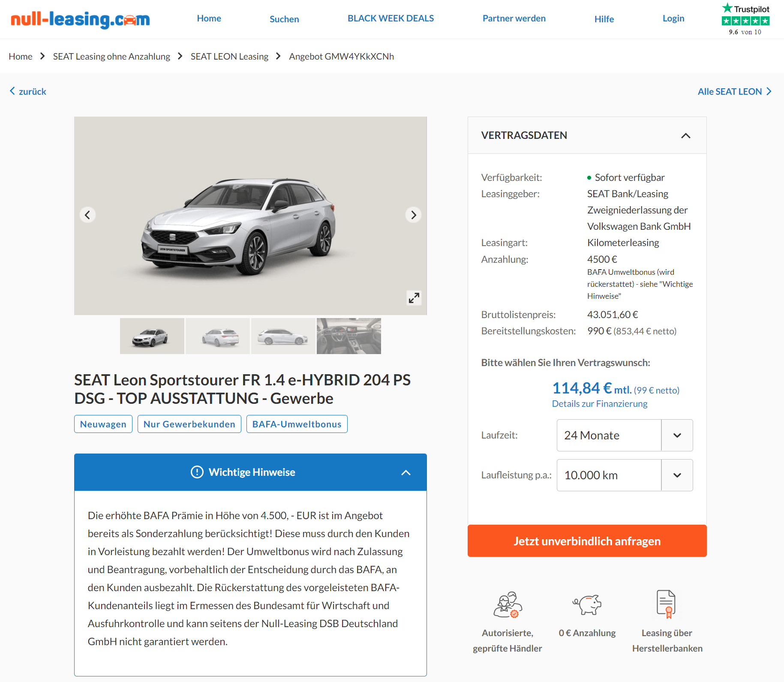This screenshot has height=682, width=784.
Task: Open SEAT LEON Leasing breadcrumb
Action: [x=229, y=57]
